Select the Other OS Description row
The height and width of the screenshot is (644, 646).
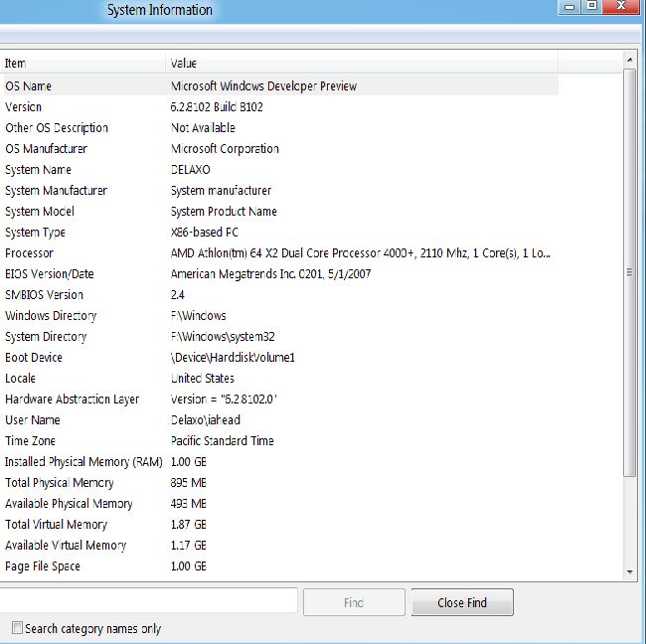[281, 128]
